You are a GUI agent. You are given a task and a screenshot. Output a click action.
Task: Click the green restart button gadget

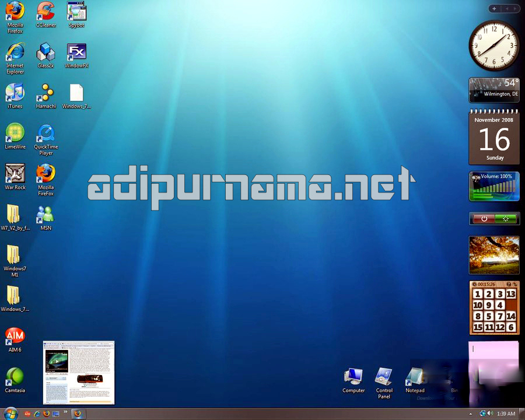pos(506,219)
